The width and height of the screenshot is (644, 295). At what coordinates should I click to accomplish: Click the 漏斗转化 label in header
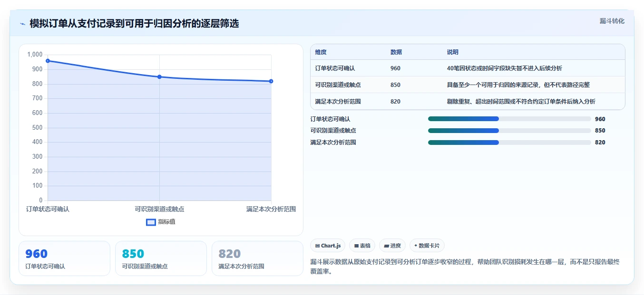coord(612,21)
